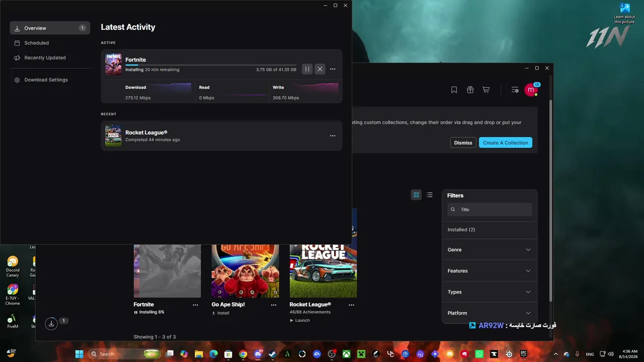Click the Learn about this picture icon

(x=624, y=14)
